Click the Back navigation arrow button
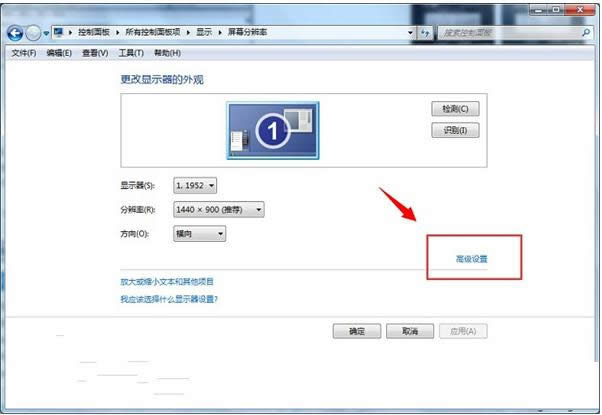This screenshot has width=602, height=415. [15, 33]
